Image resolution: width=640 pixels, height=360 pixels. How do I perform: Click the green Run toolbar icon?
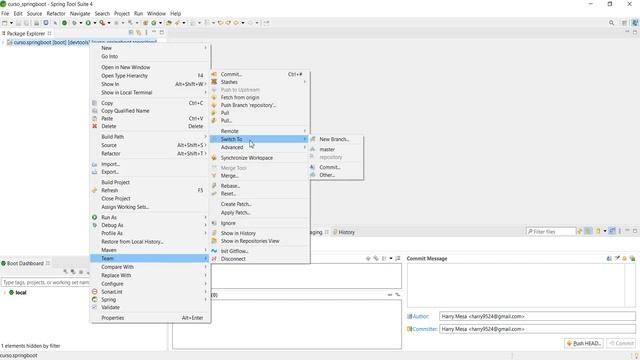tap(88, 23)
